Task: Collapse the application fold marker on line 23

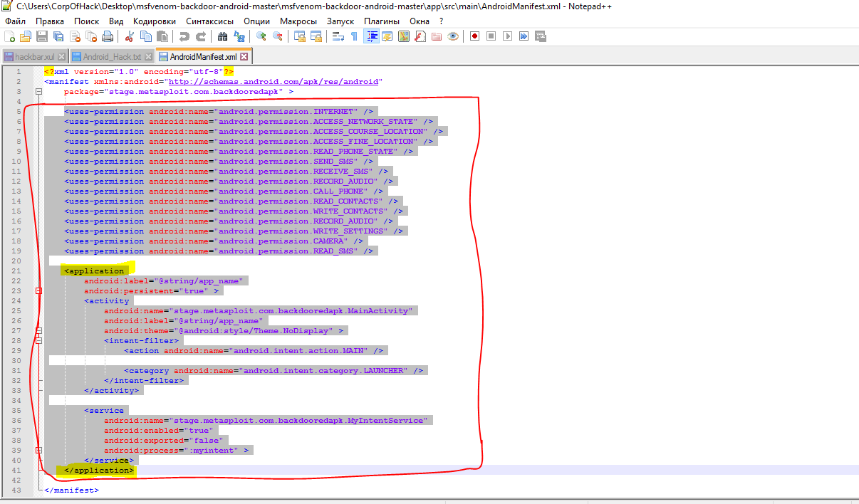Action: point(38,291)
